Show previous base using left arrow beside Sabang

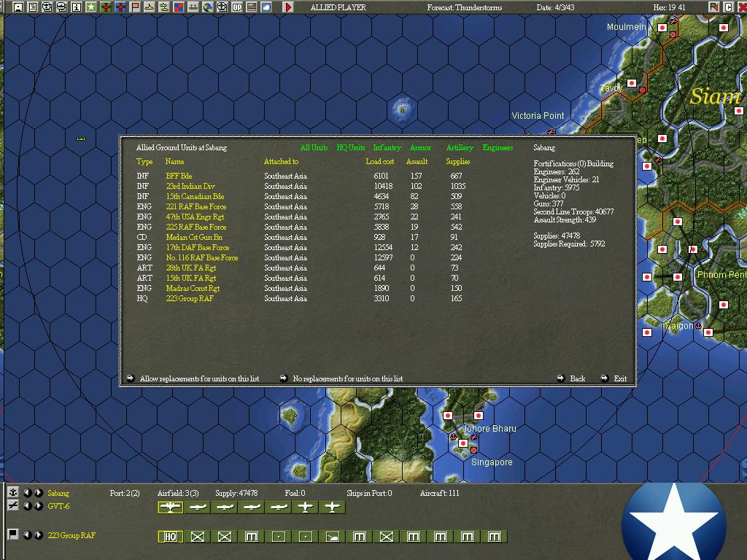[x=28, y=493]
